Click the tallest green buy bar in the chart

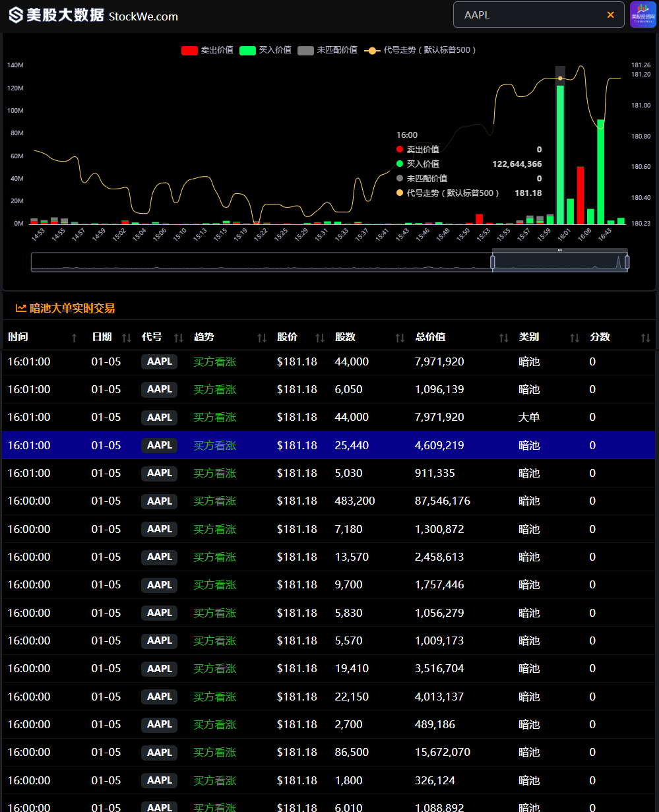click(x=560, y=154)
